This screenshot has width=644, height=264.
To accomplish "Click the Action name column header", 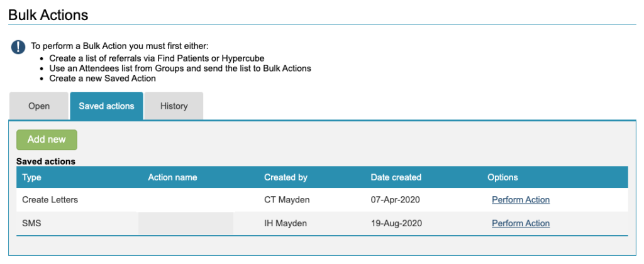I will tap(172, 177).
